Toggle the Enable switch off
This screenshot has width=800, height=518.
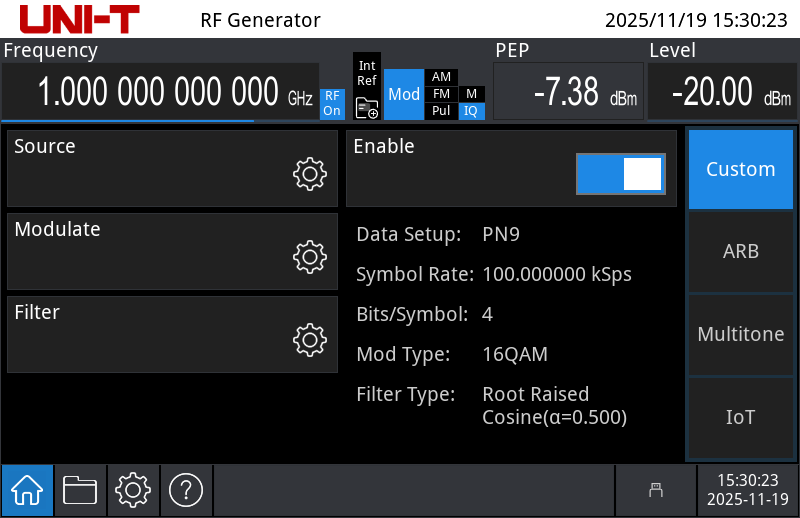pyautogui.click(x=619, y=174)
